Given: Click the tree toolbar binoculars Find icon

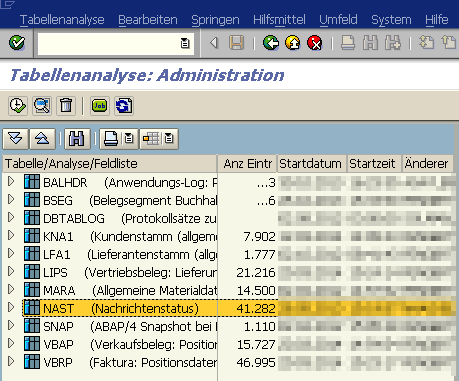Looking at the screenshot, I should click(x=77, y=138).
